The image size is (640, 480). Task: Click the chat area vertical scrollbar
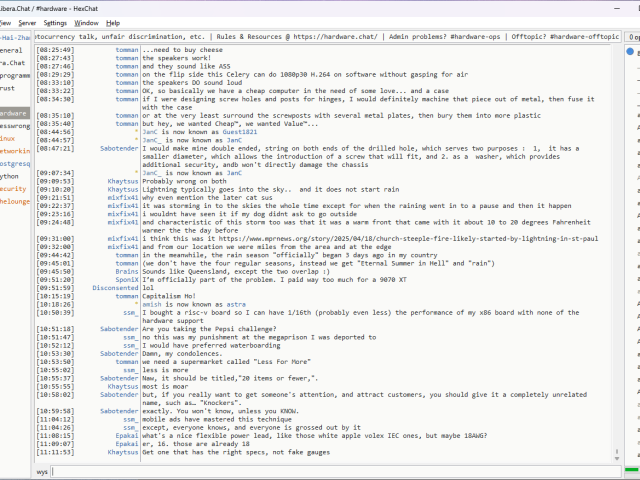click(618, 250)
